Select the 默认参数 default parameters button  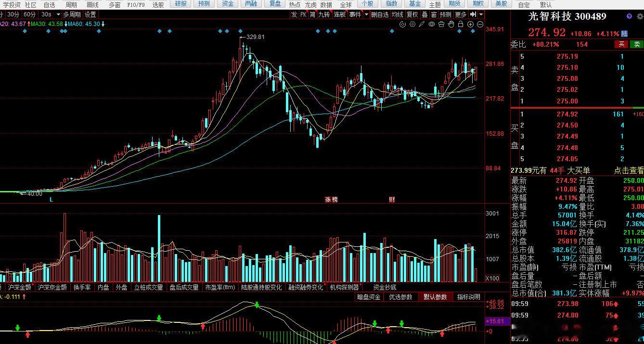pyautogui.click(x=435, y=297)
